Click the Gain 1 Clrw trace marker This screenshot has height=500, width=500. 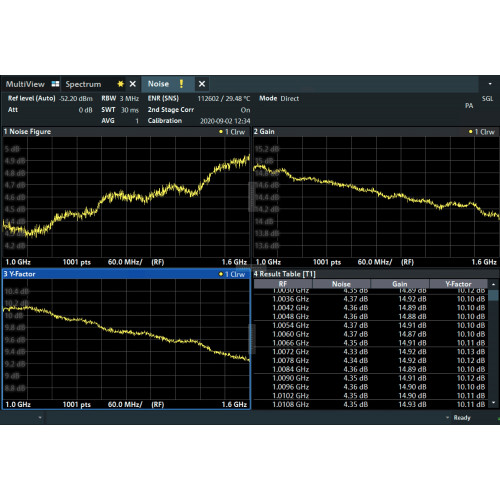click(x=482, y=132)
